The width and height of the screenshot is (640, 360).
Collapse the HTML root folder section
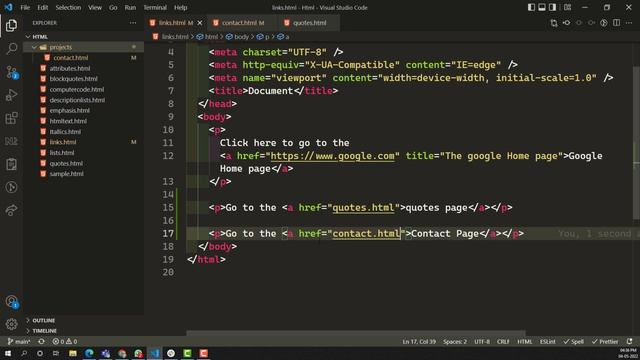pos(84,37)
